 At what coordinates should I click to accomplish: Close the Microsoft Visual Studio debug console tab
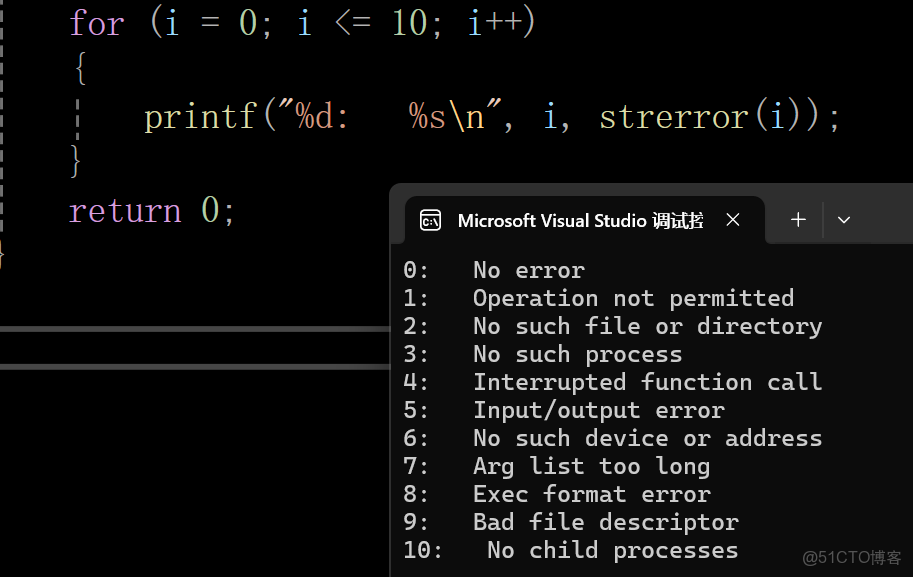point(733,220)
